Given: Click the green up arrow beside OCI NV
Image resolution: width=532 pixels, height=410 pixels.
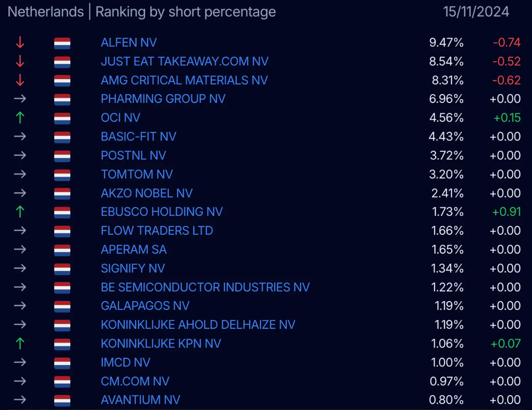Looking at the screenshot, I should [x=20, y=117].
